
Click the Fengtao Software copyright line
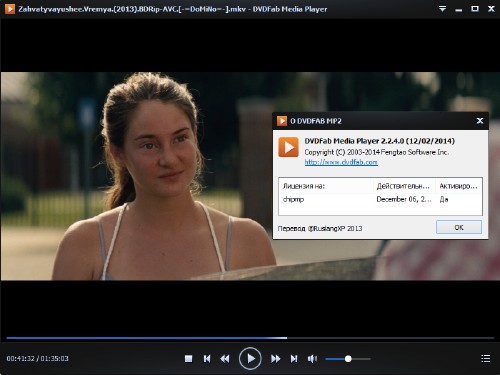(377, 152)
